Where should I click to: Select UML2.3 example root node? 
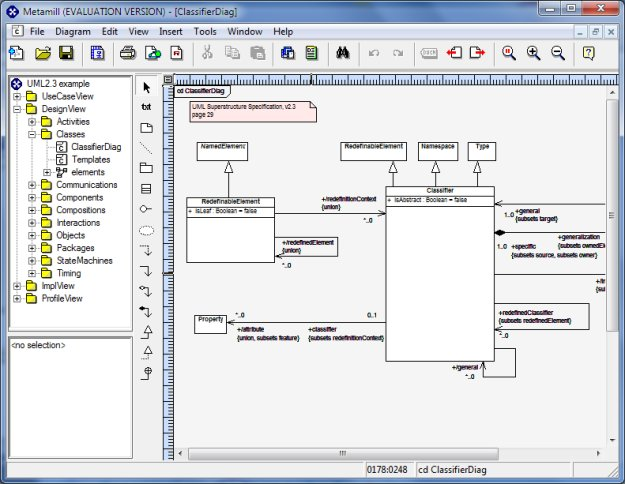[x=58, y=84]
